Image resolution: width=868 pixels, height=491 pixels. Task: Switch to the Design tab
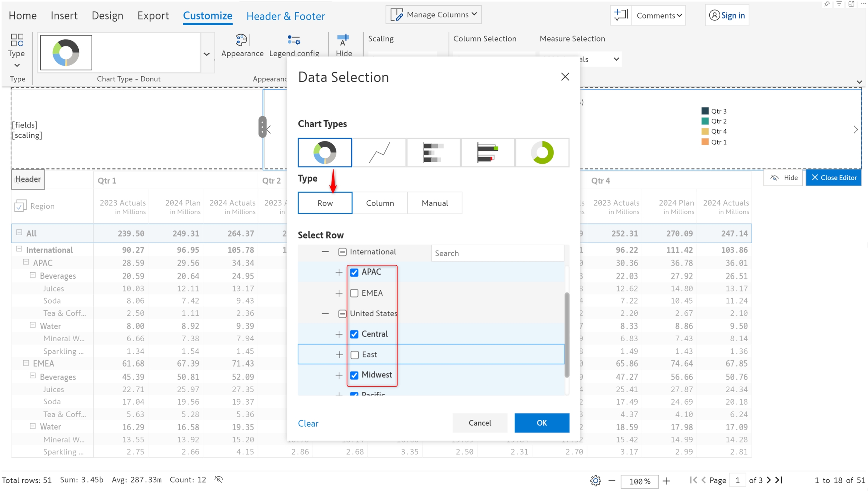107,15
